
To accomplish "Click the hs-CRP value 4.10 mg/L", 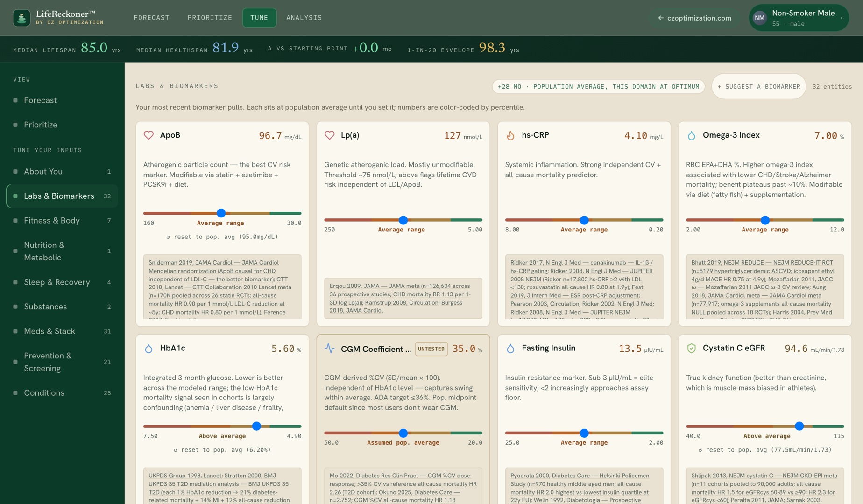I will pyautogui.click(x=644, y=136).
